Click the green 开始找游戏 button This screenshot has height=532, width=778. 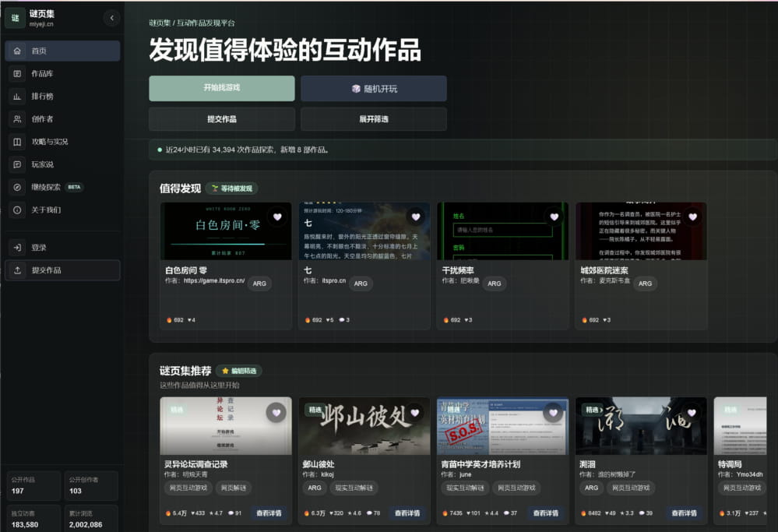[x=222, y=88]
